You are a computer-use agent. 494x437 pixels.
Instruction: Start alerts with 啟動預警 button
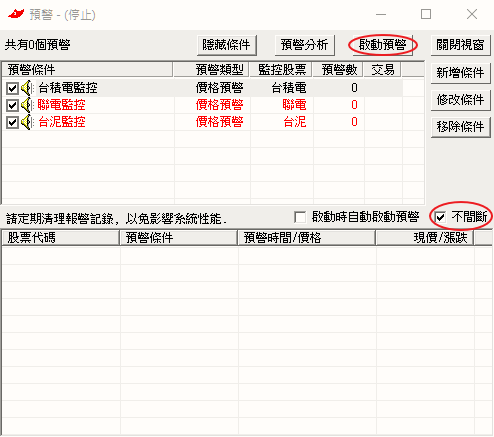click(x=383, y=45)
